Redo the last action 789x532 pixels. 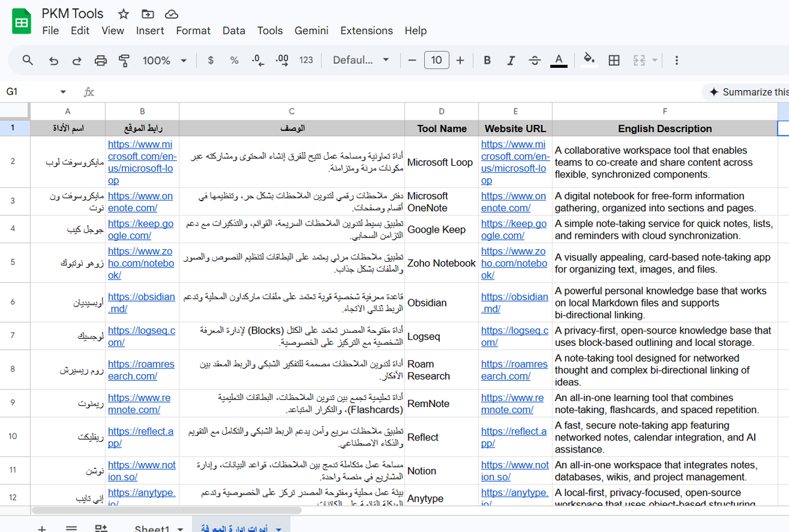(77, 60)
